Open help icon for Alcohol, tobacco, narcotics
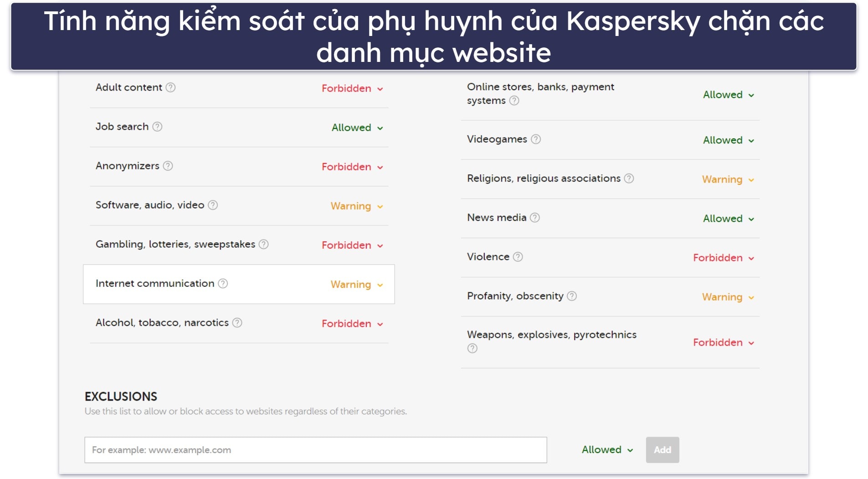The height and width of the screenshot is (479, 868). [237, 322]
